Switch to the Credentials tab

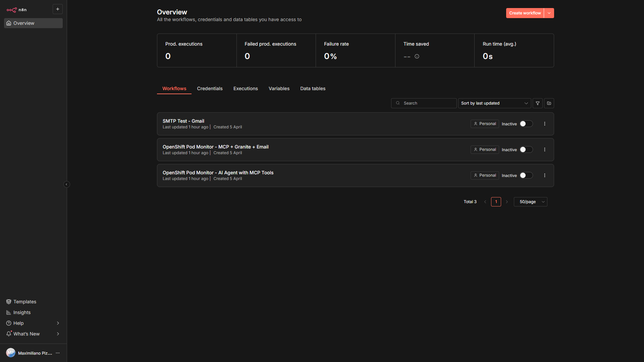[x=210, y=88]
